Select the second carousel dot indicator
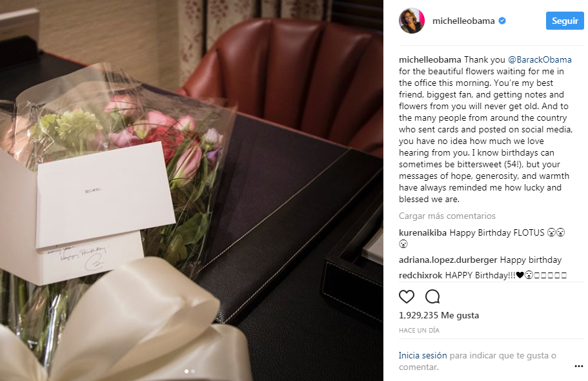 coord(193,371)
